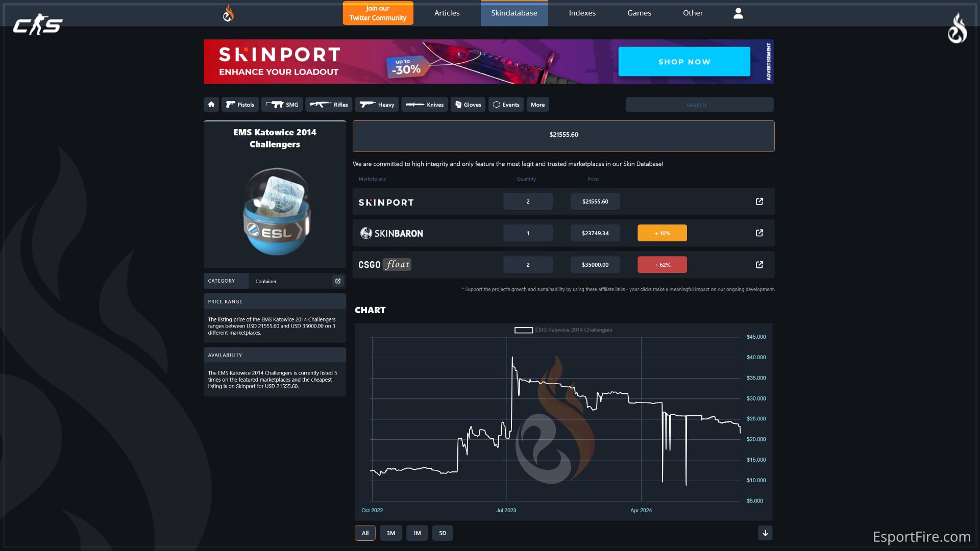The width and height of the screenshot is (980, 551).
Task: Click the $21555.60 lowest price box
Action: [563, 136]
